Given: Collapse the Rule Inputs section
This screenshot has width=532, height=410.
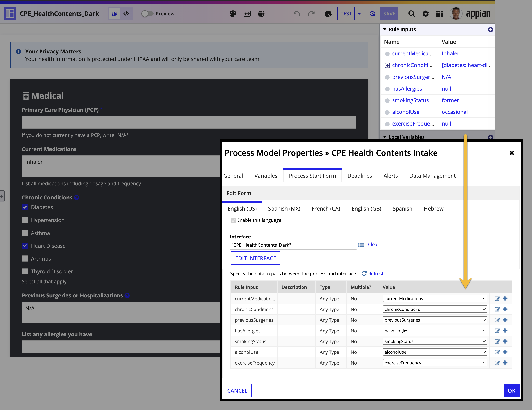Looking at the screenshot, I should click(385, 29).
